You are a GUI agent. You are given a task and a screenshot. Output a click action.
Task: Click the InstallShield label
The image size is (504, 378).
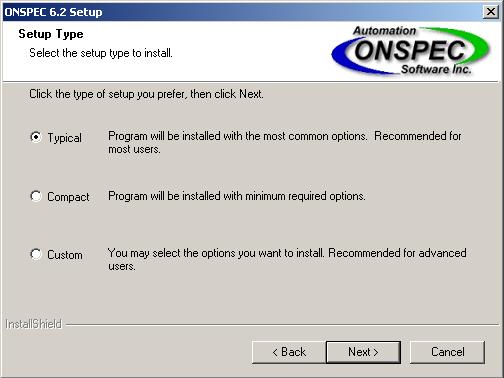point(33,324)
